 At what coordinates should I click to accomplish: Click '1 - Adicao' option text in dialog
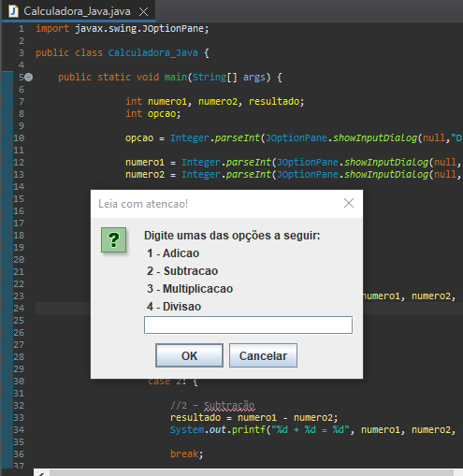point(173,253)
